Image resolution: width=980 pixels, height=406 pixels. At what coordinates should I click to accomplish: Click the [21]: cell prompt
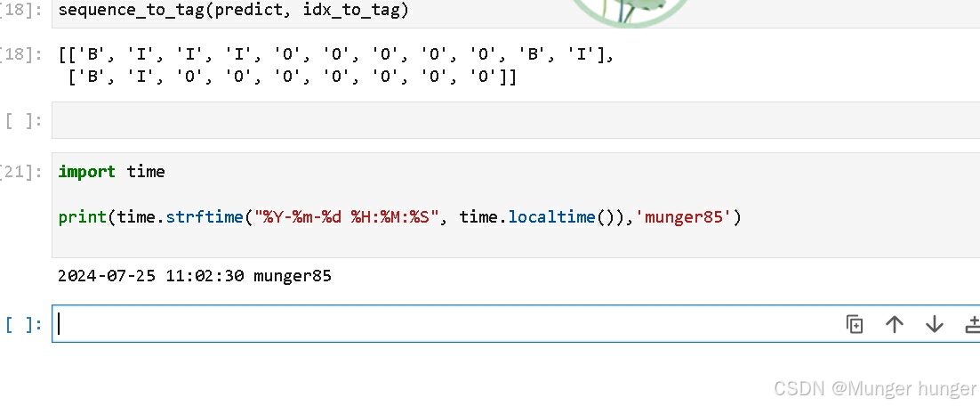point(22,172)
